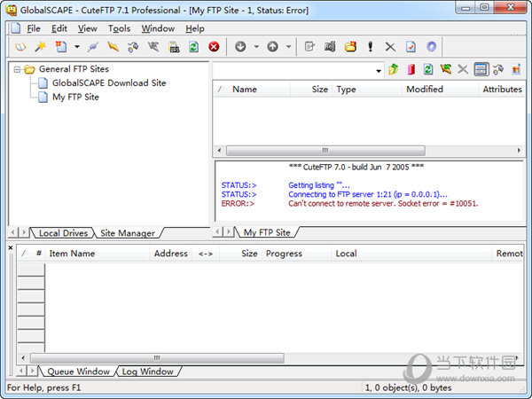Click the New Folder icon in main toolbar
This screenshot has width=532, height=399.
pos(350,46)
